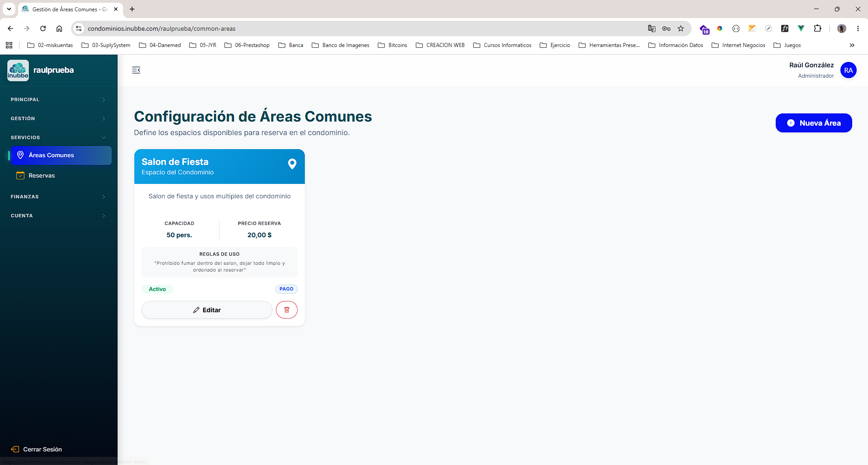Open the CREACION WEB bookmark folder

pos(440,45)
